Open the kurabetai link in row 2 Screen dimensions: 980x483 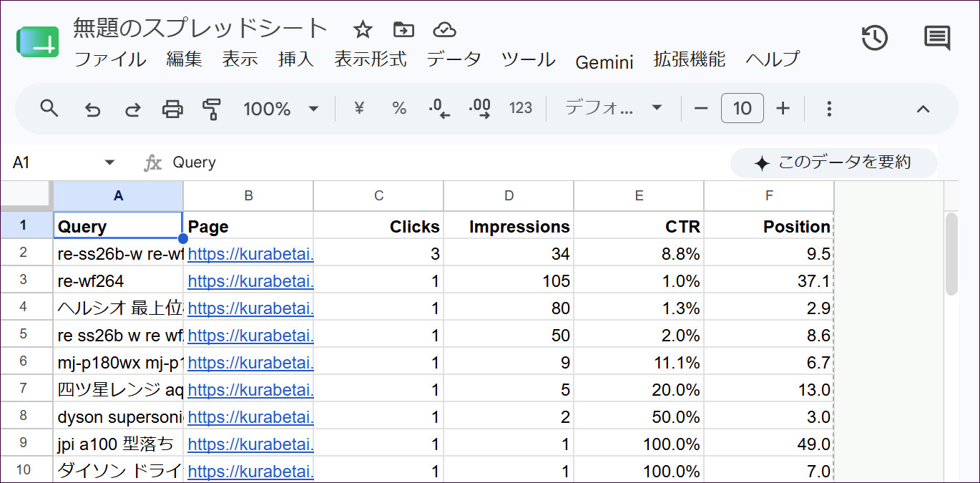point(250,253)
